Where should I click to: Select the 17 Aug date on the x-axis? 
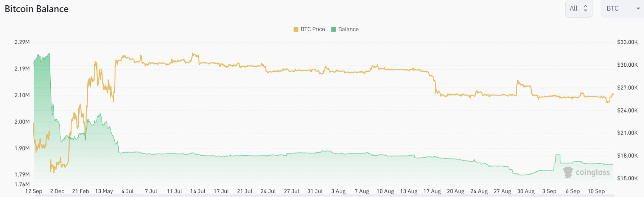[432, 191]
